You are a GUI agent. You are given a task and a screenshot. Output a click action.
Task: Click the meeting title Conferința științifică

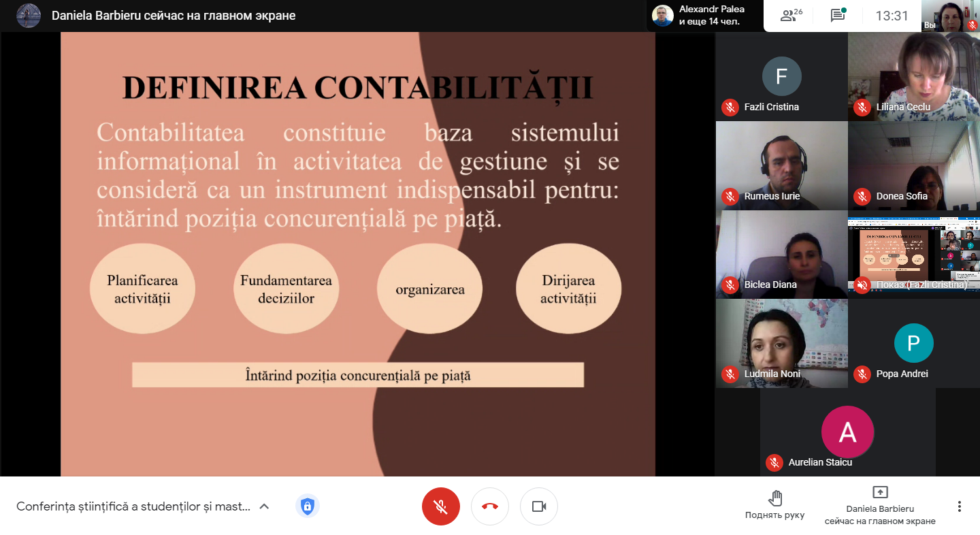pos(133,506)
